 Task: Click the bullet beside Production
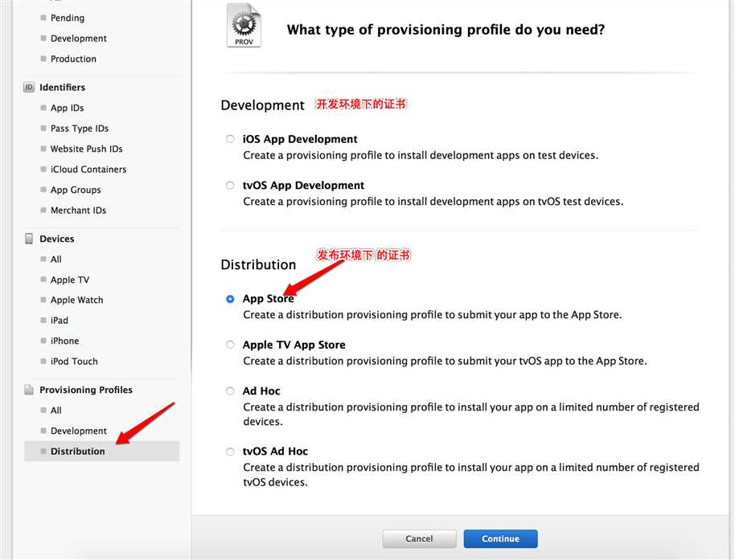pos(43,59)
